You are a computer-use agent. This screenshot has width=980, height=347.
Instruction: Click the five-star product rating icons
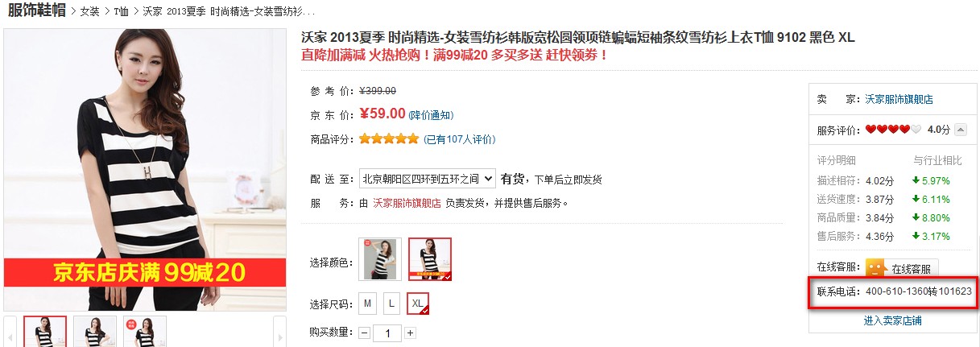(x=389, y=139)
